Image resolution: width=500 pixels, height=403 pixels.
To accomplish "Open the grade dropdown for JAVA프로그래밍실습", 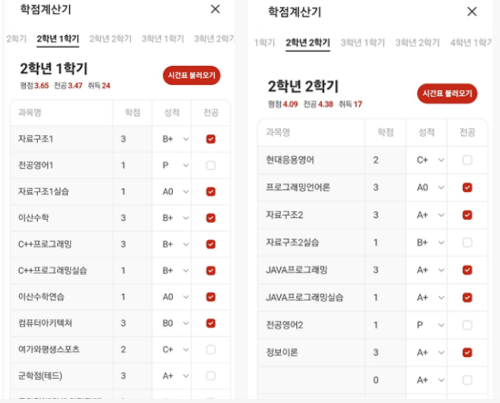I will (x=427, y=298).
